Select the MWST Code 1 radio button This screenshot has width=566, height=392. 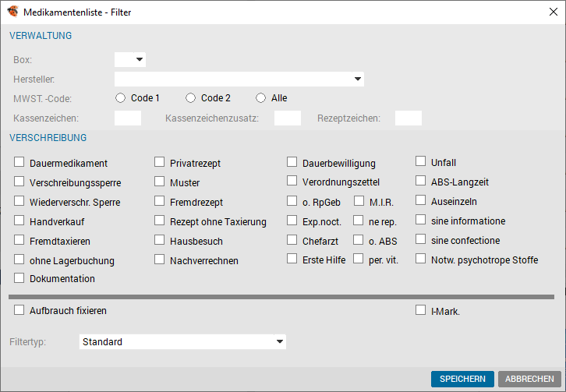pos(120,98)
